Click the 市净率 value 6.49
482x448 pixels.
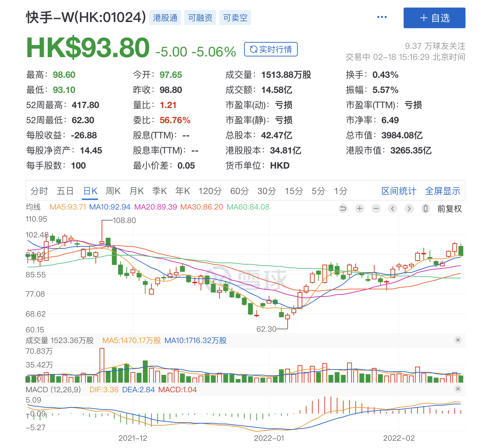(x=390, y=120)
